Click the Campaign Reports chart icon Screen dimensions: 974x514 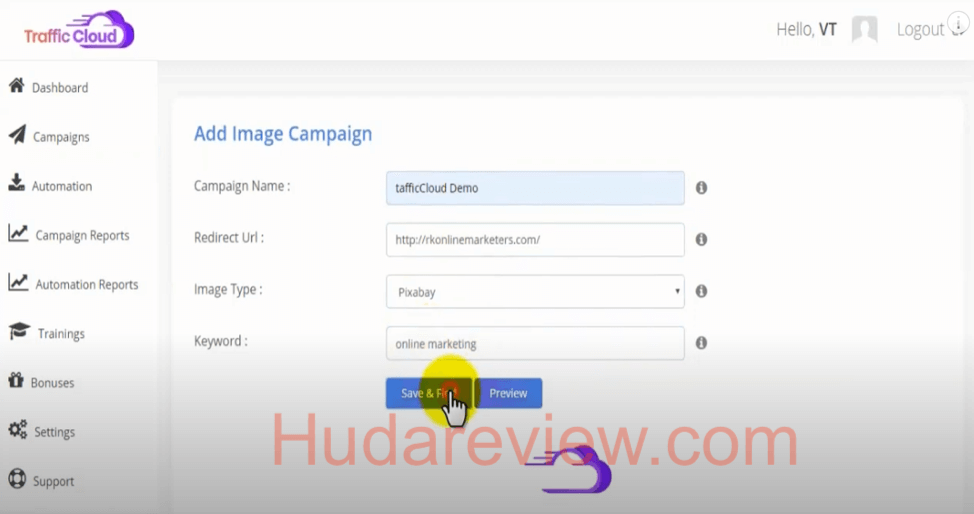(x=18, y=232)
